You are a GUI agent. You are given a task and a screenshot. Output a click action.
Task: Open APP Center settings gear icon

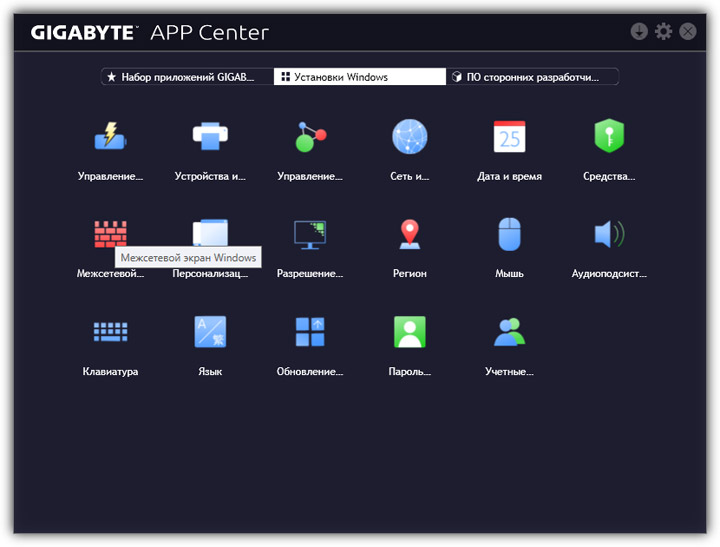(663, 31)
